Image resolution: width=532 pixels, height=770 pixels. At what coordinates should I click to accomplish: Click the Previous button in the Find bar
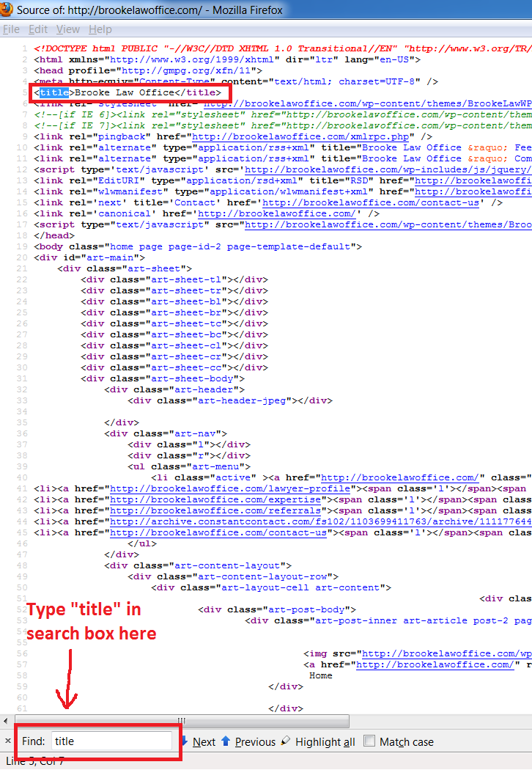[x=255, y=742]
